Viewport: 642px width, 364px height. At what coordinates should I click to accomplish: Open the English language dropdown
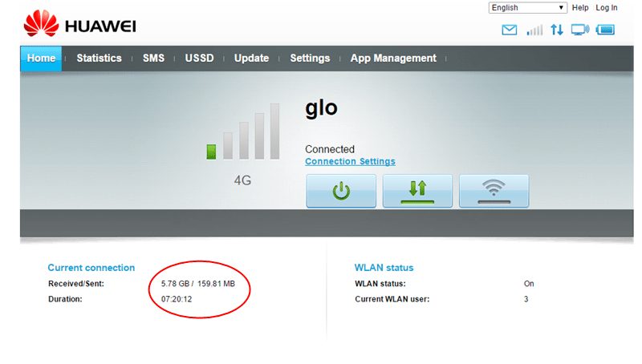pos(528,8)
